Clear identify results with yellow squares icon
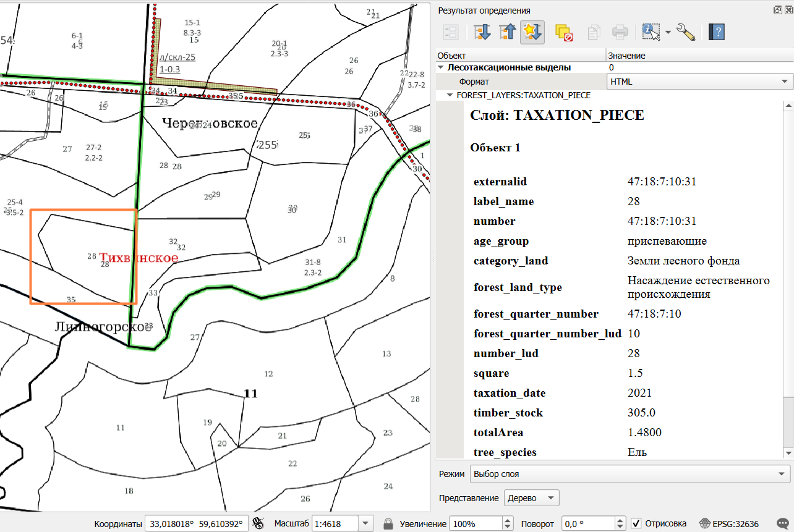This screenshot has height=532, width=794. (564, 32)
